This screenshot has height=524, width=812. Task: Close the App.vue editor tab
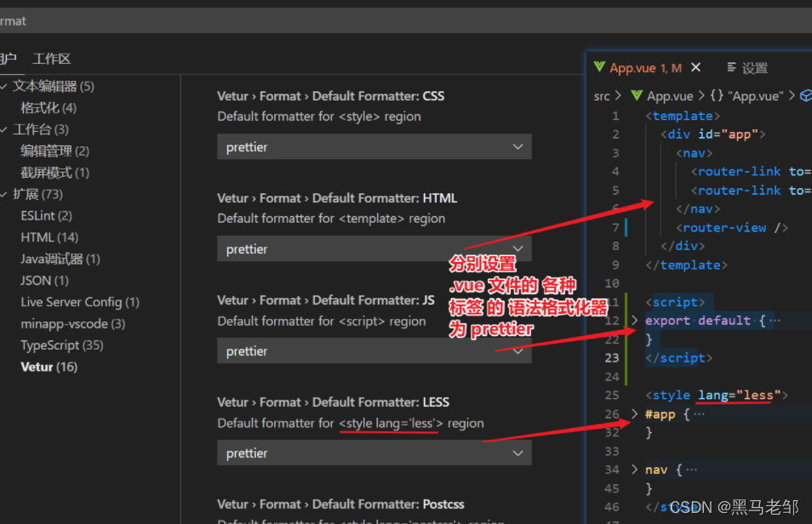(x=696, y=67)
